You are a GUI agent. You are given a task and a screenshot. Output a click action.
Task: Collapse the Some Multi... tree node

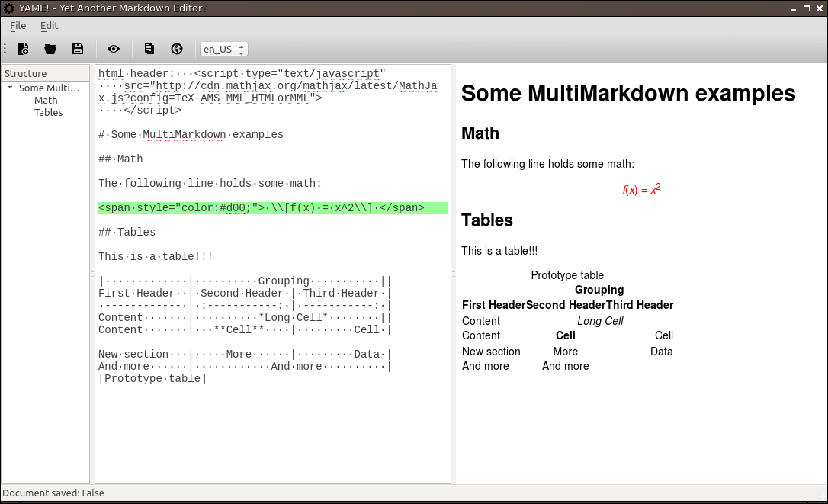point(10,88)
